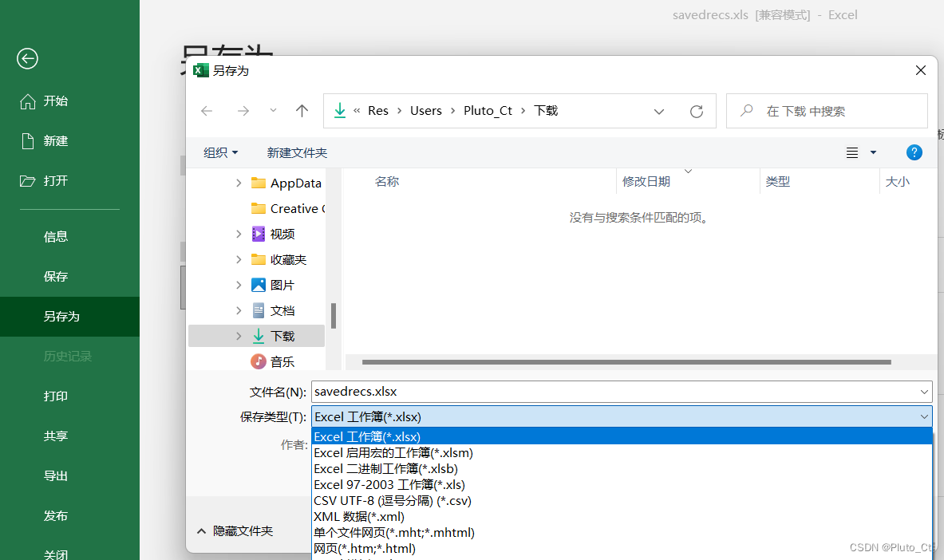Open the view options dropdown arrow
944x560 pixels.
click(x=873, y=153)
